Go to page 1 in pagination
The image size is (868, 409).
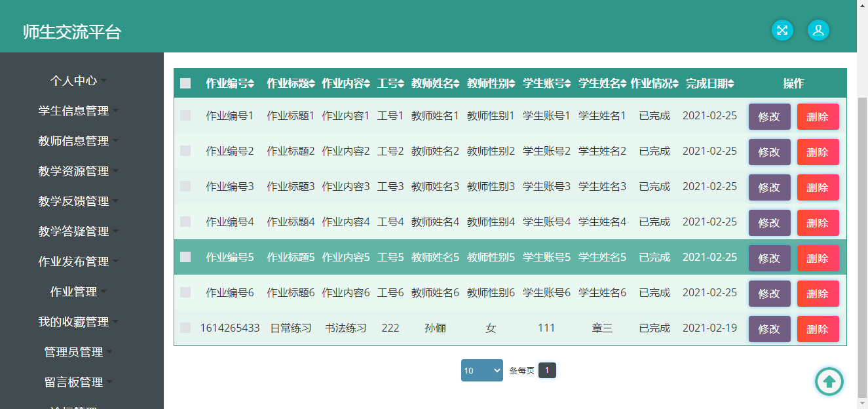point(547,370)
